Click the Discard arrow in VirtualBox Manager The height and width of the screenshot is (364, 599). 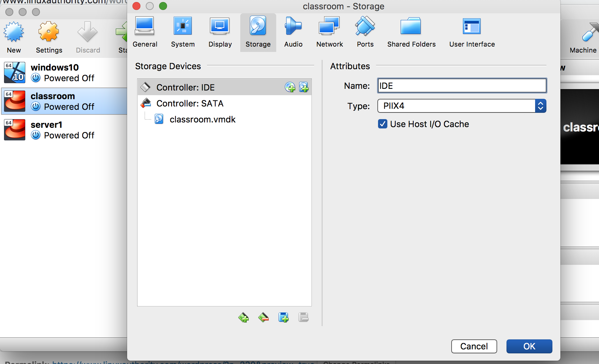tap(88, 37)
